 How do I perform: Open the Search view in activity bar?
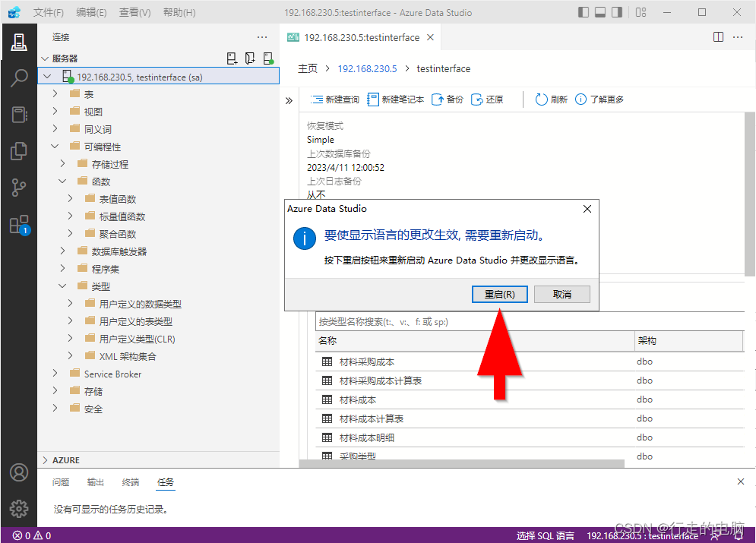(19, 78)
